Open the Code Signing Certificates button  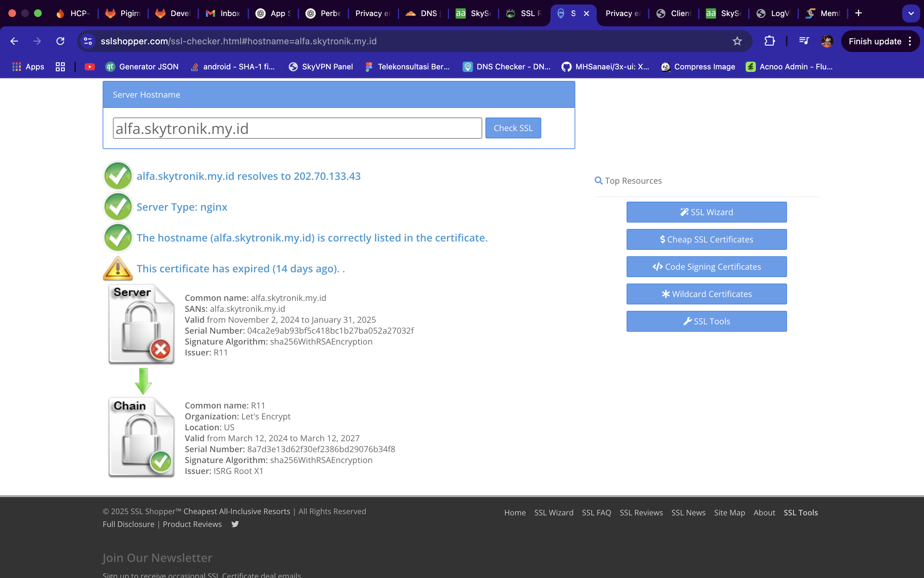[706, 267]
